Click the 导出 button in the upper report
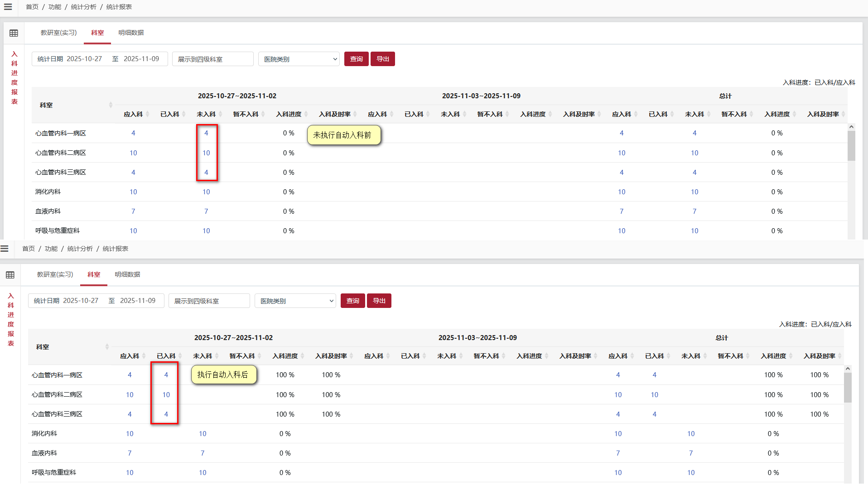This screenshot has height=504, width=868. click(x=383, y=59)
